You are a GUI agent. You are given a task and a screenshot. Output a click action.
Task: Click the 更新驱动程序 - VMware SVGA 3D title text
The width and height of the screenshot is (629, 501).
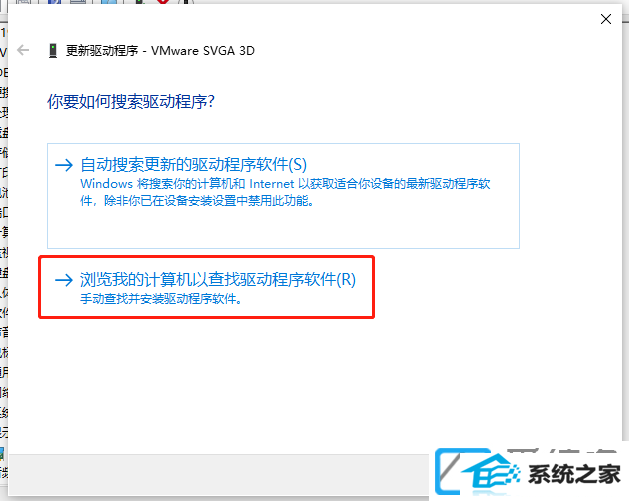point(160,51)
